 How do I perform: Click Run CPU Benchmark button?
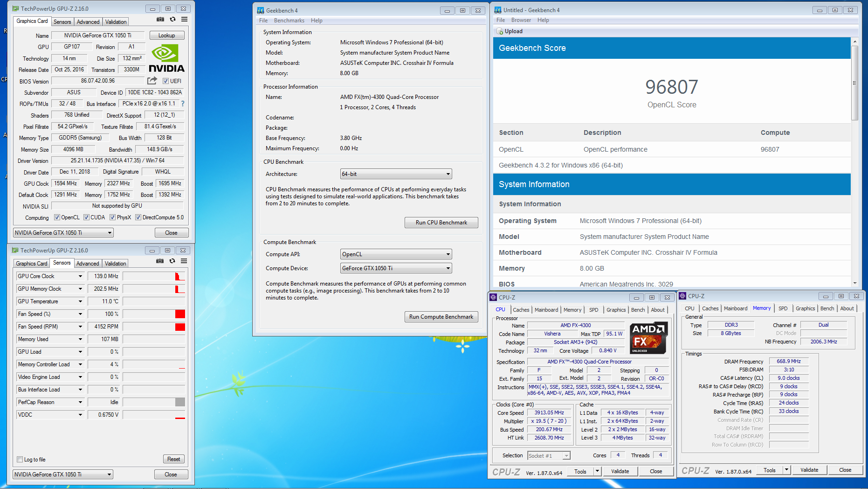(x=441, y=223)
